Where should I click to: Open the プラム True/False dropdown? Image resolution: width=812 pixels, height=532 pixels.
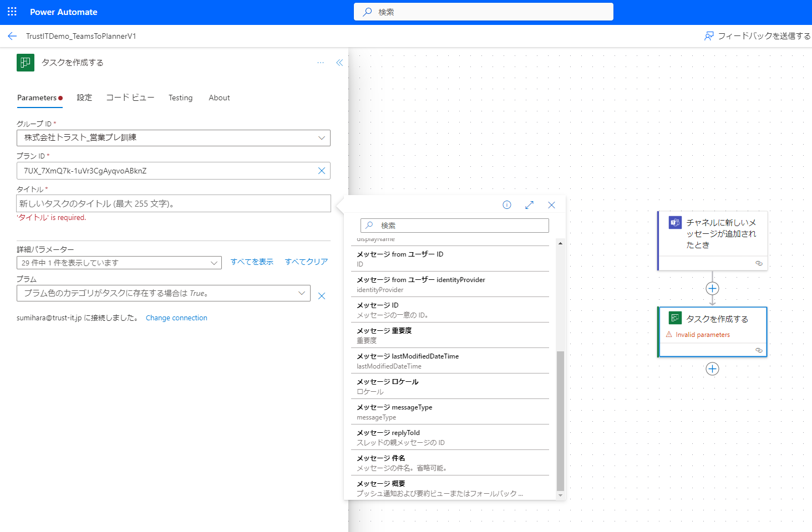(x=164, y=293)
